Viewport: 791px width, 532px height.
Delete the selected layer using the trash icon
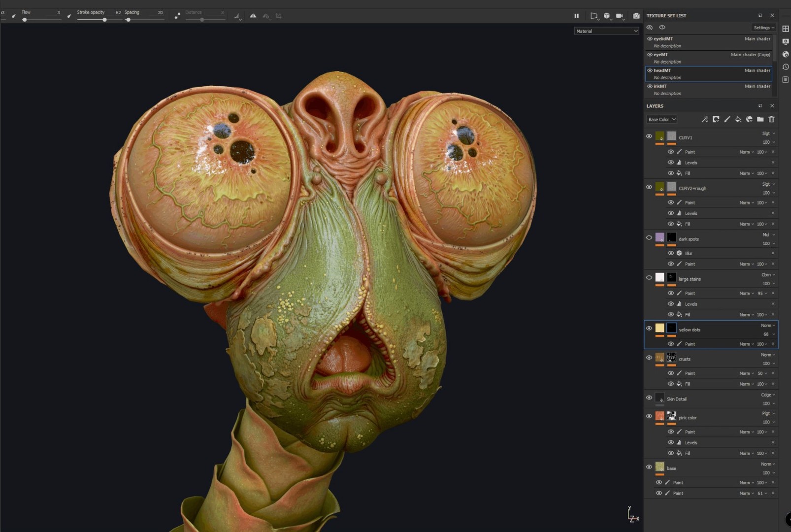tap(771, 119)
